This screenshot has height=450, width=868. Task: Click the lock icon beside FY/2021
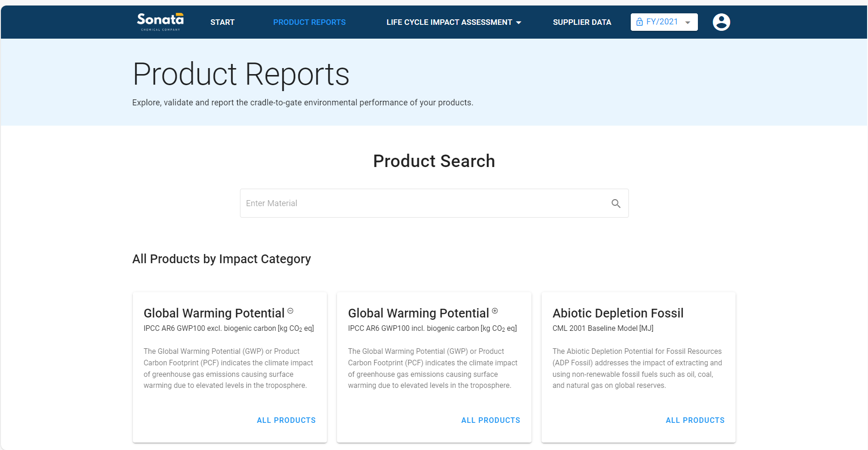click(639, 22)
